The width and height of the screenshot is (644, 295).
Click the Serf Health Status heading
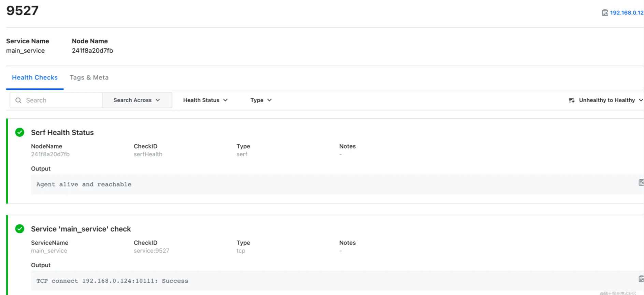click(62, 133)
